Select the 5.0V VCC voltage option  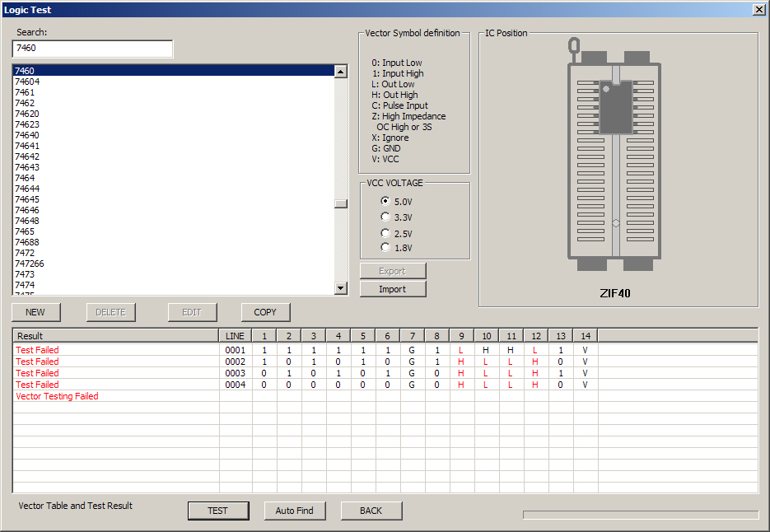pos(385,202)
